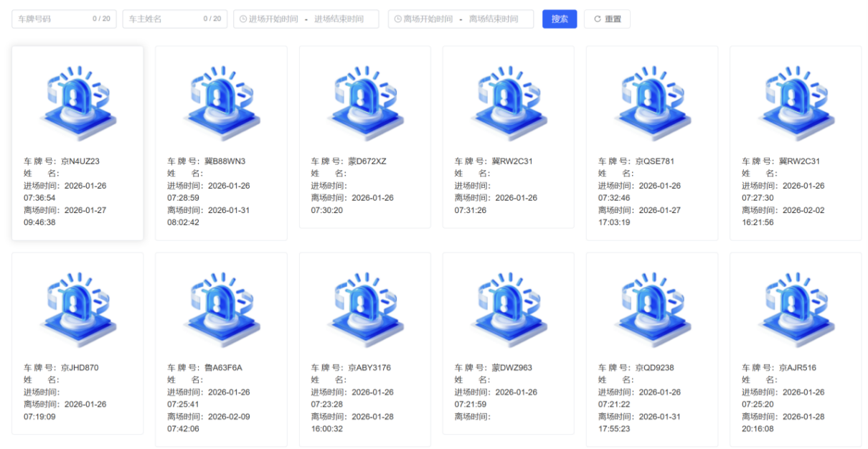Select the alarm icon on card 蒙D672XZ
The height and width of the screenshot is (449, 868).
[364, 103]
